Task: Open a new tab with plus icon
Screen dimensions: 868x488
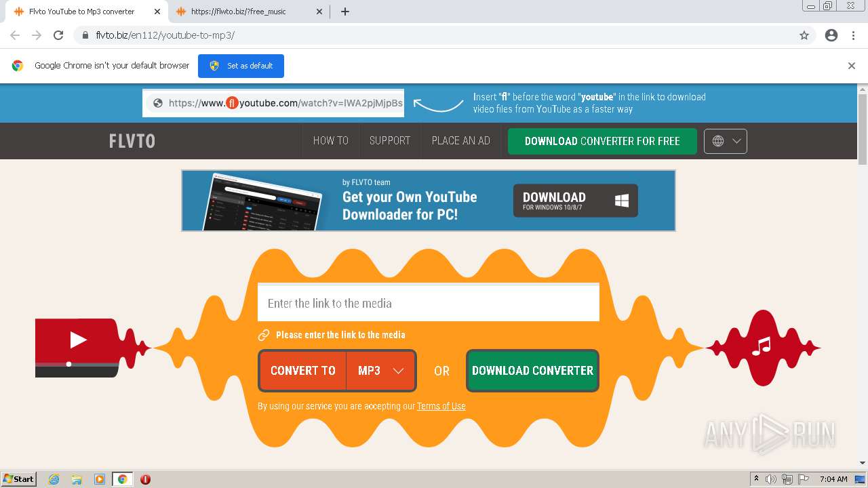Action: pyautogui.click(x=344, y=12)
